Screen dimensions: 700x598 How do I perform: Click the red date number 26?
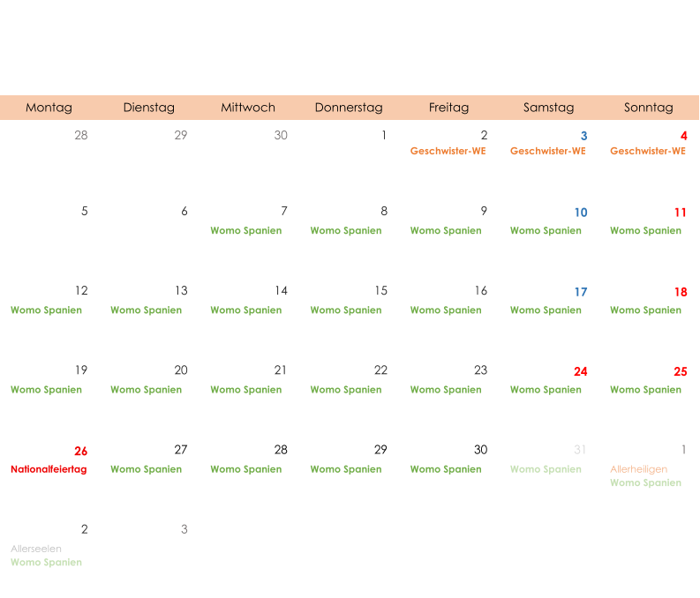pos(81,452)
